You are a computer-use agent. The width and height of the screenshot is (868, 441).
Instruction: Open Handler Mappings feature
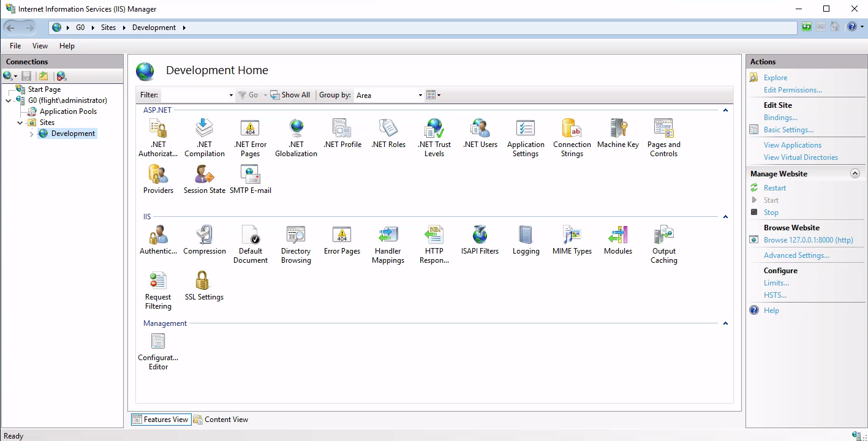click(x=388, y=244)
